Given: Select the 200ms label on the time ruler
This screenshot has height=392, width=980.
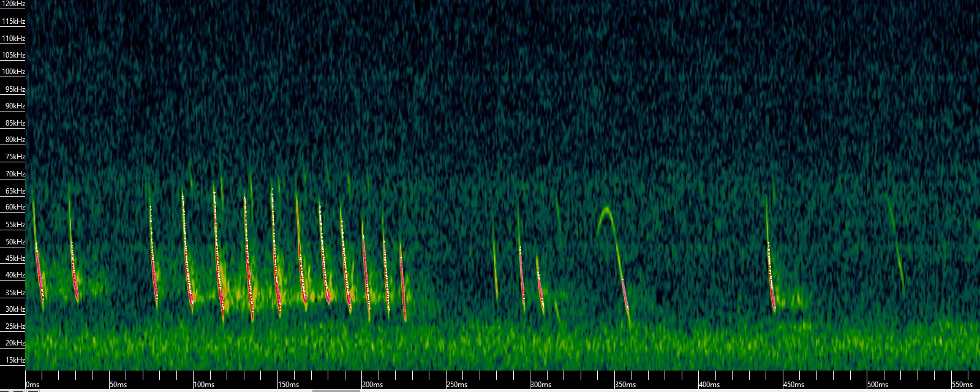Looking at the screenshot, I should (372, 385).
